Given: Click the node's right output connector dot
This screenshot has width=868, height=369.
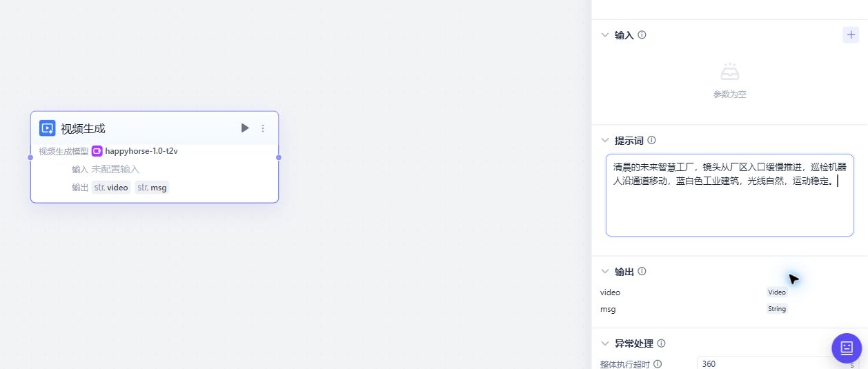Looking at the screenshot, I should pos(279,157).
